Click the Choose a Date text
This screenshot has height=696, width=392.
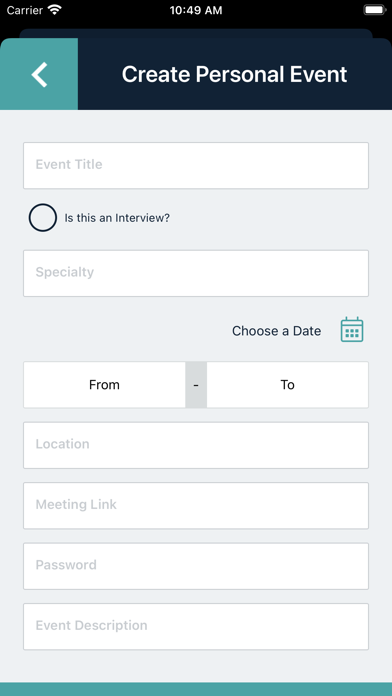click(277, 331)
